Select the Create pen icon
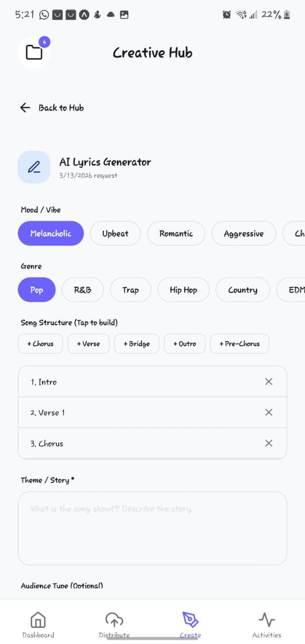The width and height of the screenshot is (305, 644). pyautogui.click(x=190, y=619)
